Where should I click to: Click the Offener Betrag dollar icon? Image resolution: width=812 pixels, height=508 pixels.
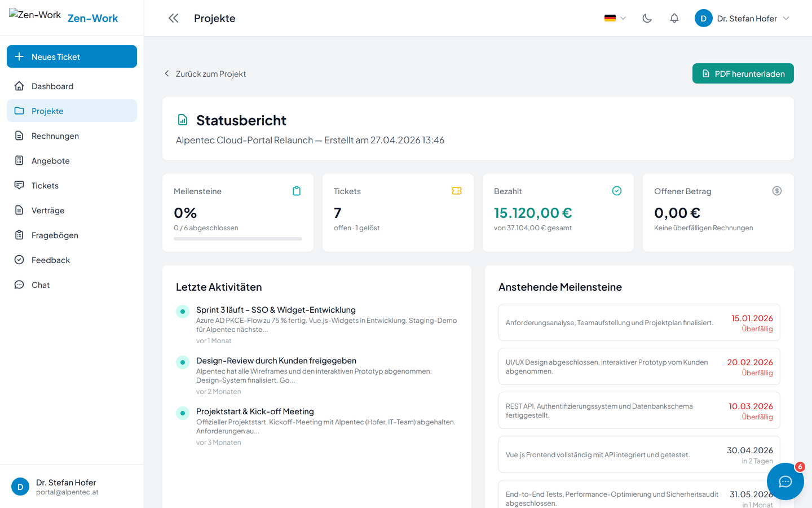tap(777, 191)
